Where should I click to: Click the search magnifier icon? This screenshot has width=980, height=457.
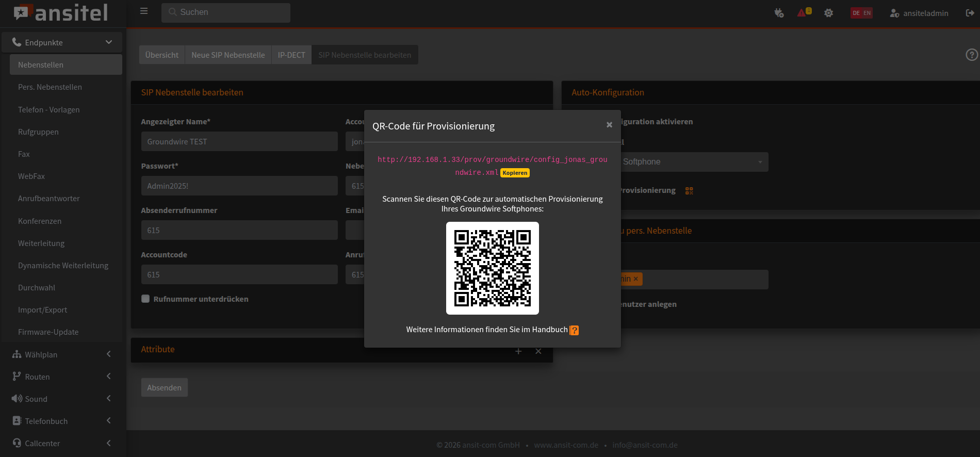tap(172, 12)
